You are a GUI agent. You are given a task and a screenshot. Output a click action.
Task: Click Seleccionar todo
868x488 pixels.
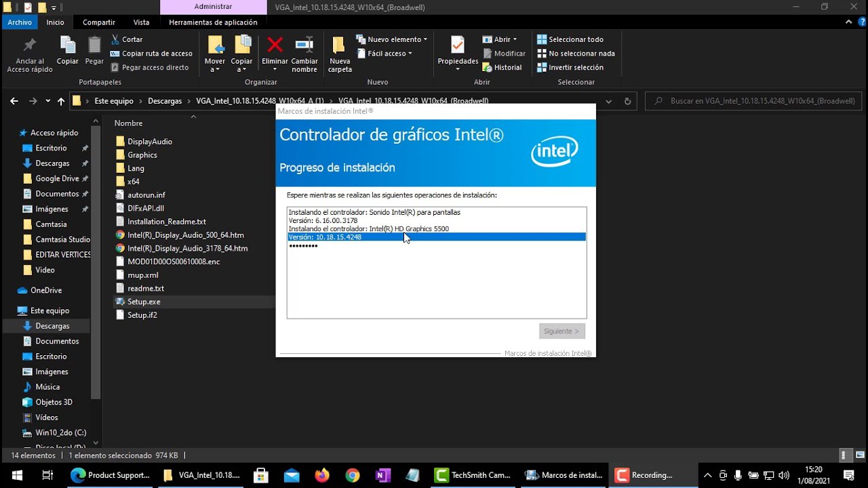pyautogui.click(x=570, y=39)
